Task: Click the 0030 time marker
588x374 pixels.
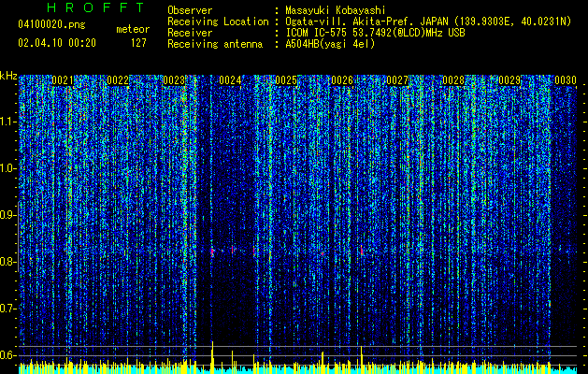Action: click(x=566, y=80)
